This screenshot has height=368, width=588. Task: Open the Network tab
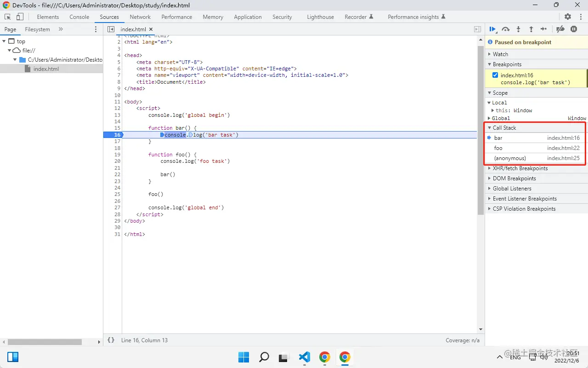click(140, 17)
